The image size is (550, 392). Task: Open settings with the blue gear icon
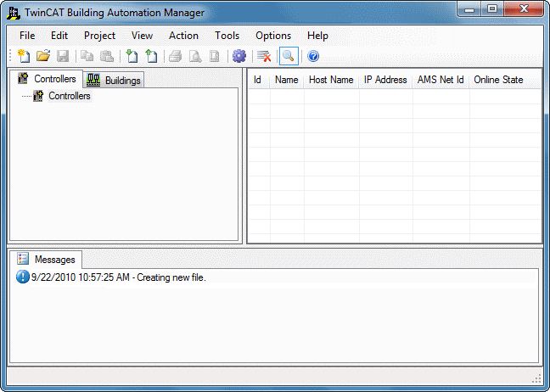[239, 56]
